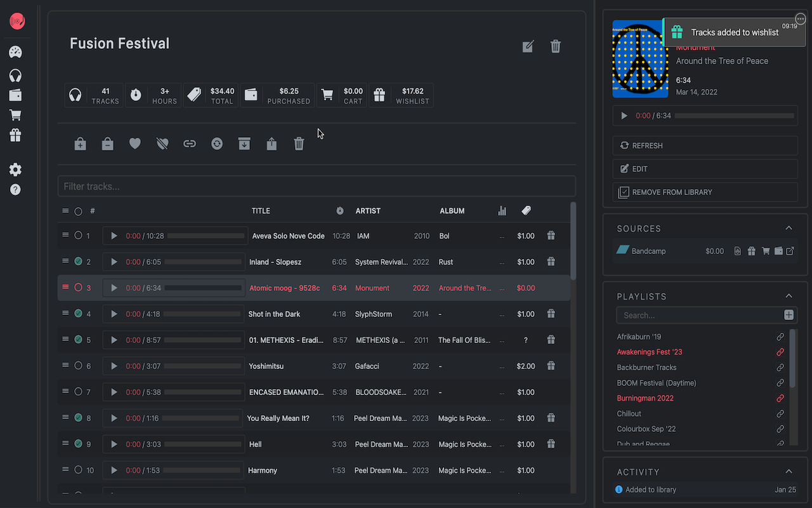Open Bandcamp source in external link
This screenshot has height=508, width=812.
790,251
